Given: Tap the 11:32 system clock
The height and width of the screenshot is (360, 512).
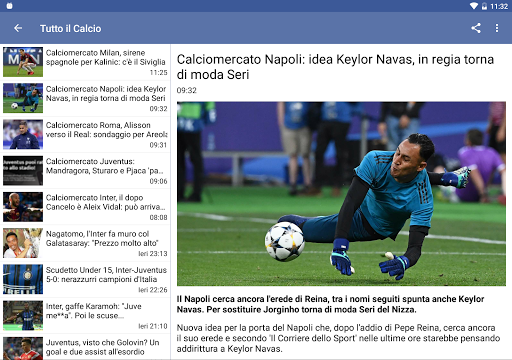Looking at the screenshot, I should [499, 6].
